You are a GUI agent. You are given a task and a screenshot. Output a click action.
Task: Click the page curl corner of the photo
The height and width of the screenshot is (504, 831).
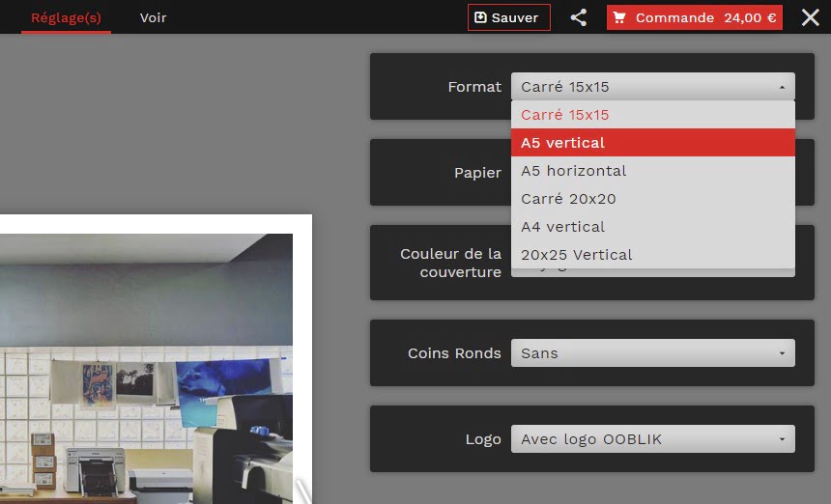(303, 490)
